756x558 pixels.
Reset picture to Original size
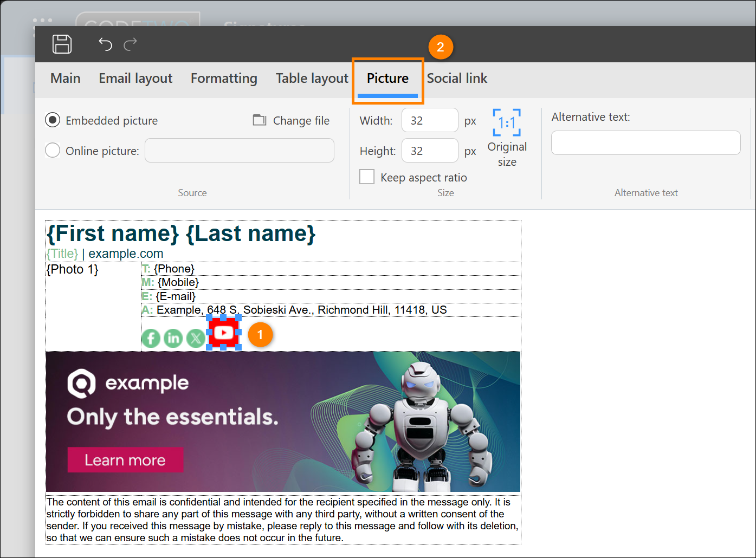click(507, 138)
